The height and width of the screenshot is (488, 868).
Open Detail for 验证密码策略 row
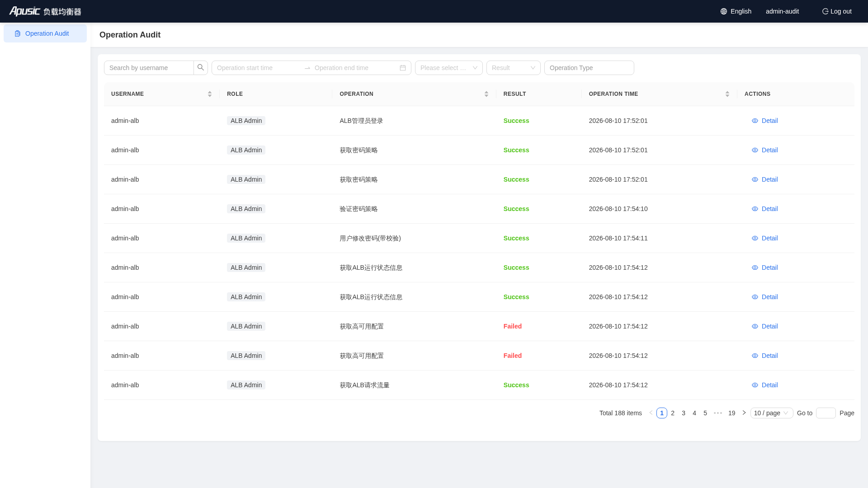[765, 209]
